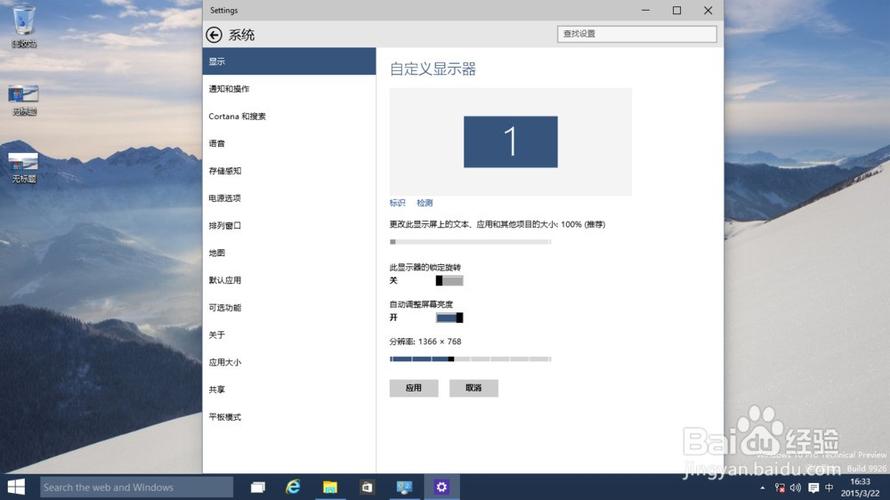Click the 标识 identify link
The width and height of the screenshot is (890, 500).
tap(397, 203)
